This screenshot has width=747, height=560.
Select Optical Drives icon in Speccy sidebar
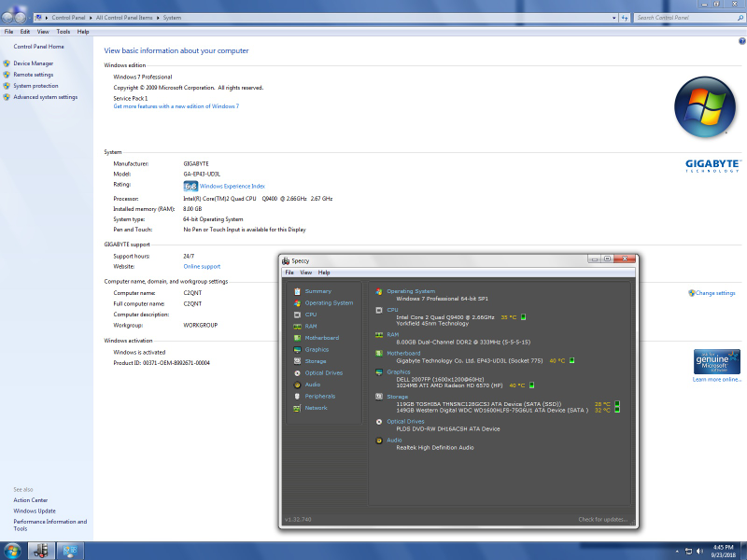tap(297, 372)
